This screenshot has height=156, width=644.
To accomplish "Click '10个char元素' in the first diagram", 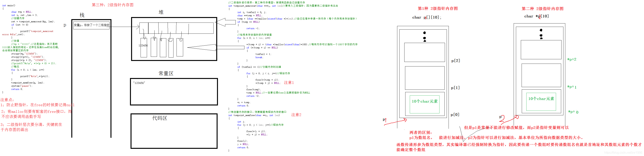I will coord(425,101).
